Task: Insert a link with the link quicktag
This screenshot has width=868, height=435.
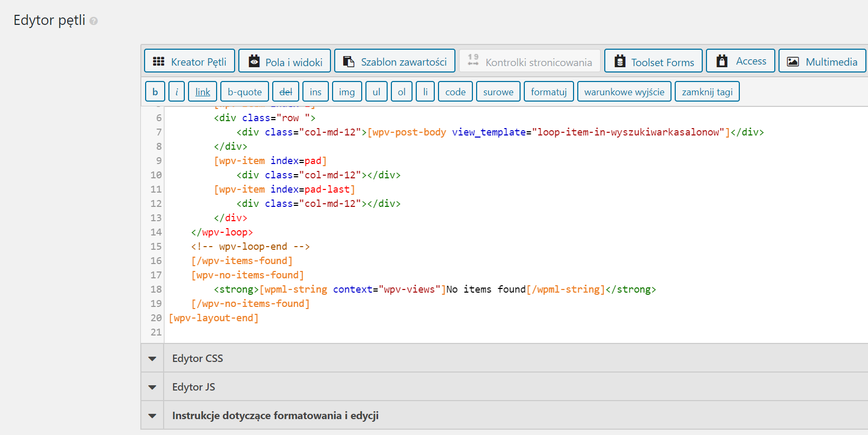Action: pos(203,92)
